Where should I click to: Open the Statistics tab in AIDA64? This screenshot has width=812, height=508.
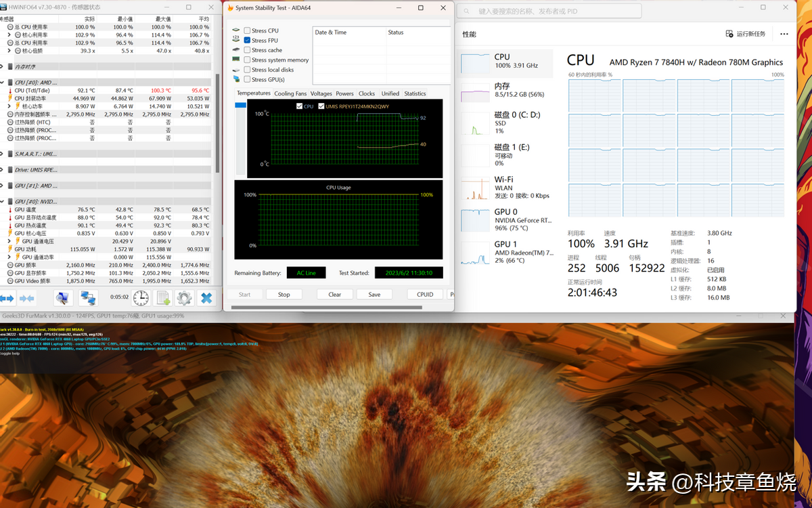click(x=415, y=93)
